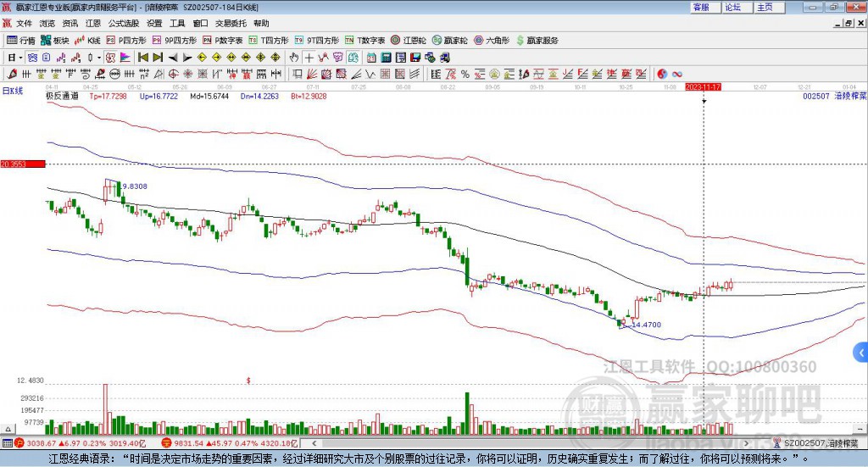Toggle the 权 adjusted-price button
The image size is (868, 467).
(111, 58)
